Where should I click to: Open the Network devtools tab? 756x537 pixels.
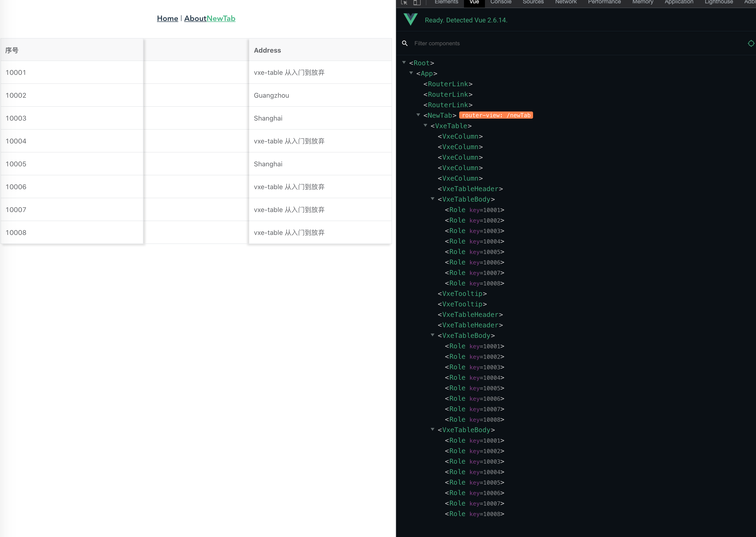point(566,2)
